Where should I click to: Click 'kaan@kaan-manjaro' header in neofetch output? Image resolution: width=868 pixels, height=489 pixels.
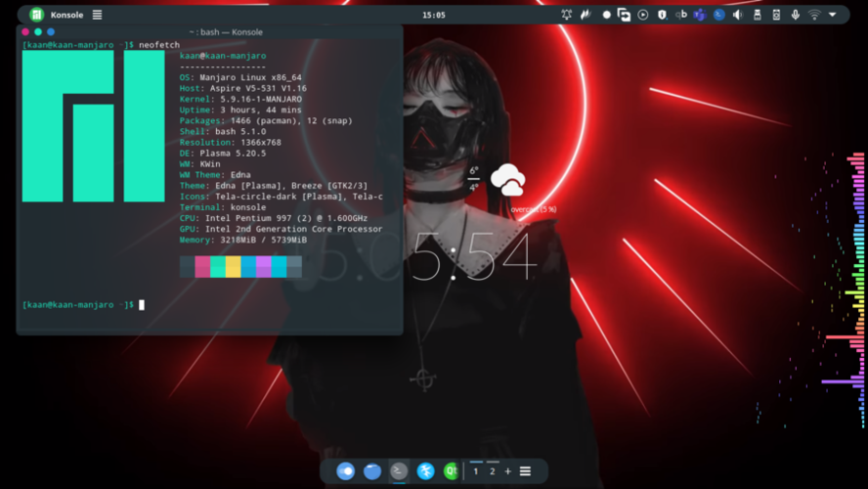click(x=223, y=56)
